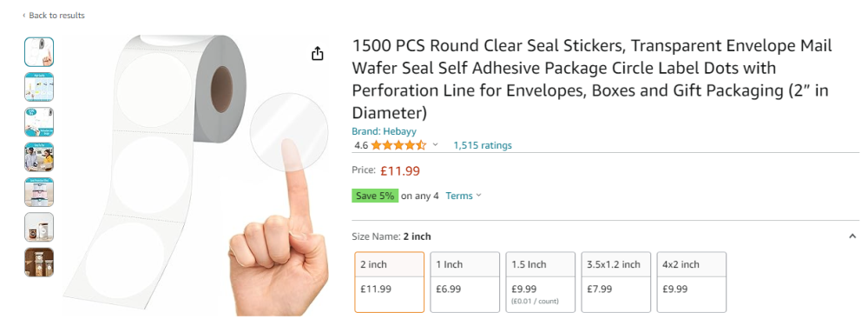The image size is (868, 319).
Task: Click the star rating icons
Action: (x=398, y=145)
